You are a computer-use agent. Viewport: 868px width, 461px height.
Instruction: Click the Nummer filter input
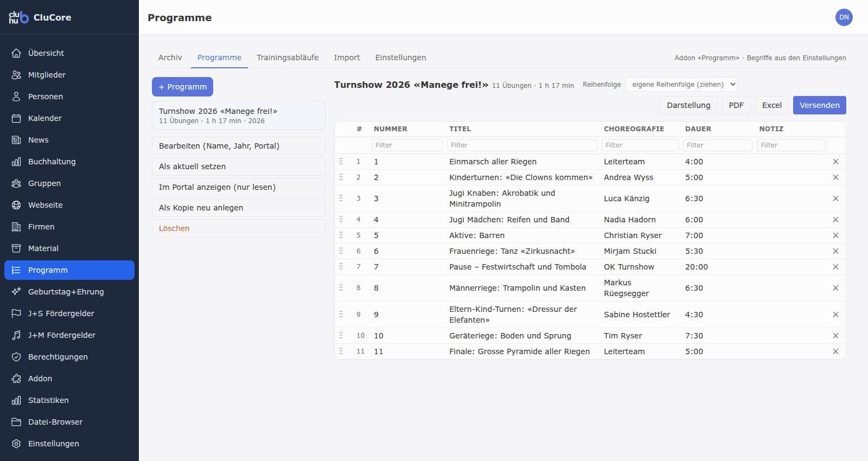coord(407,145)
